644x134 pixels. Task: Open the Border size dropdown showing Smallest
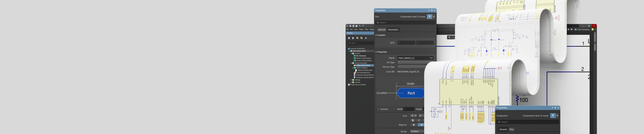(x=417, y=131)
